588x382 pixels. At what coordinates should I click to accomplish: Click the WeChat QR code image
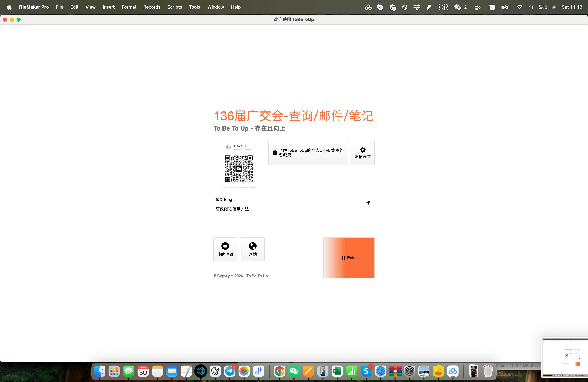239,169
